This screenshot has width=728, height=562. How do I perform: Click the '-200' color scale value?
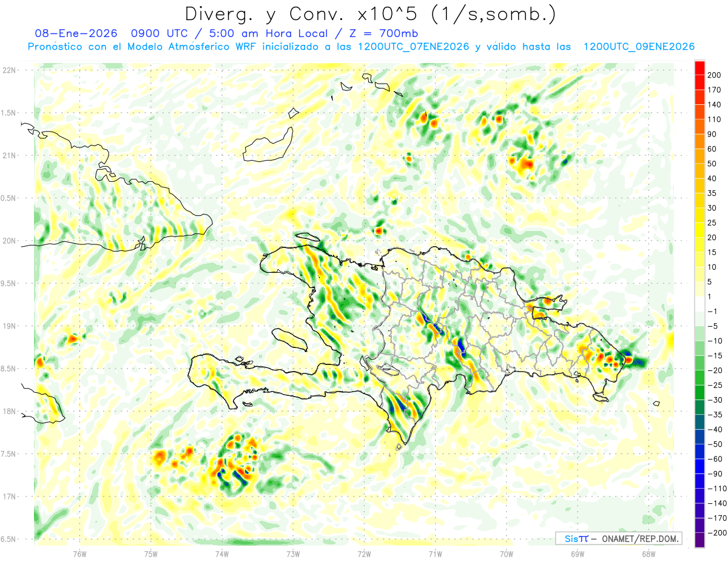(717, 534)
